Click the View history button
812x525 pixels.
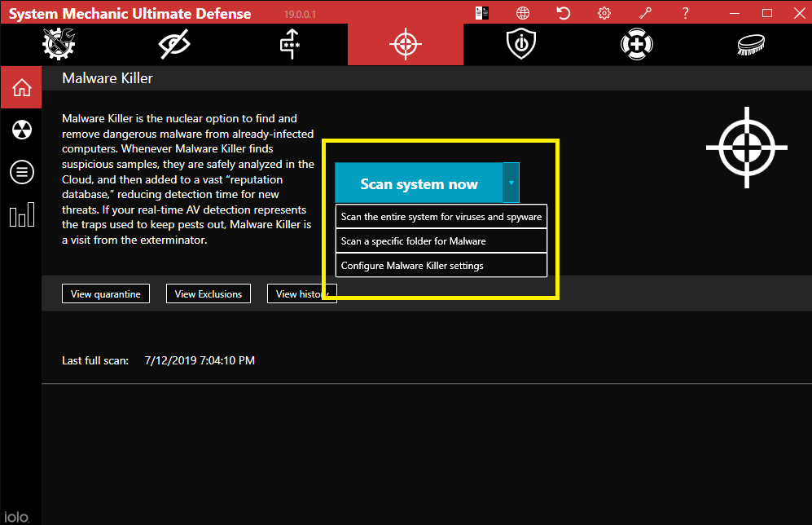coord(302,293)
